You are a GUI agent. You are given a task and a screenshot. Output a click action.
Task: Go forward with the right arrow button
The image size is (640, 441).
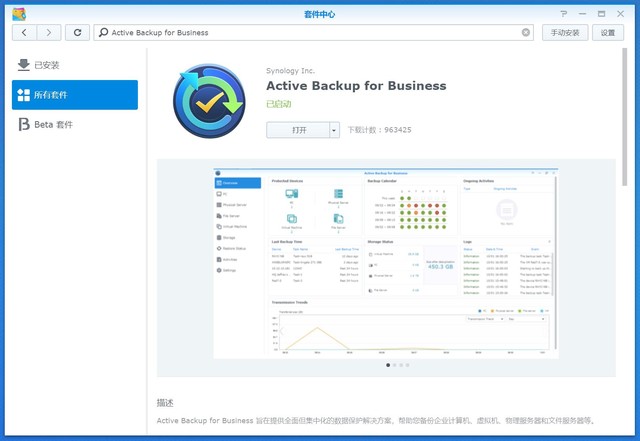(x=49, y=33)
